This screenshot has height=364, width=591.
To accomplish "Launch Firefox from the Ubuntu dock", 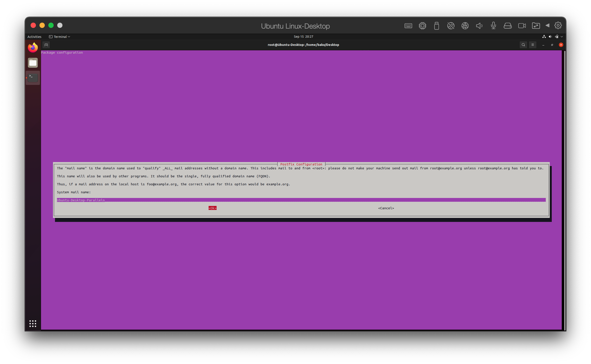I will (x=33, y=47).
